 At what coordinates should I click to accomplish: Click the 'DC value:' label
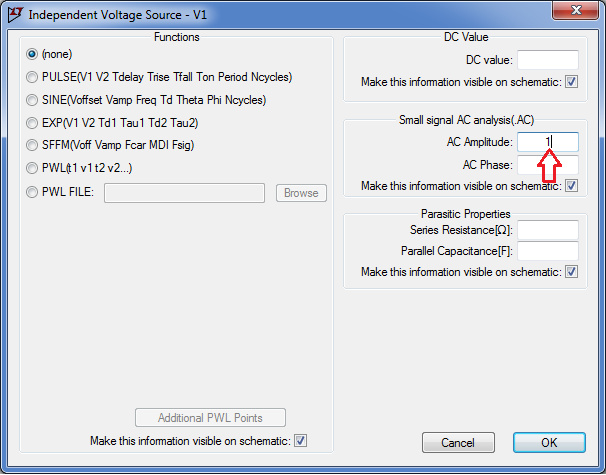tap(489, 60)
